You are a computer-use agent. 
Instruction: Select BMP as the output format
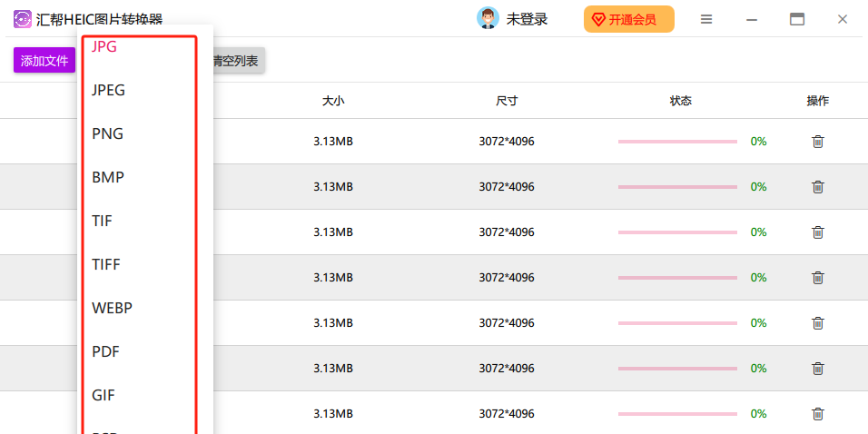[x=108, y=177]
